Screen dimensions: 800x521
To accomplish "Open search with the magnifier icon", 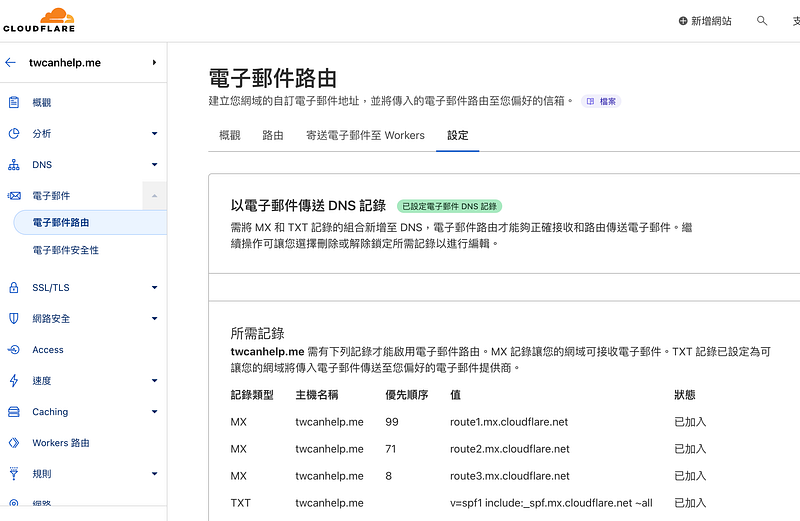I will [x=762, y=21].
